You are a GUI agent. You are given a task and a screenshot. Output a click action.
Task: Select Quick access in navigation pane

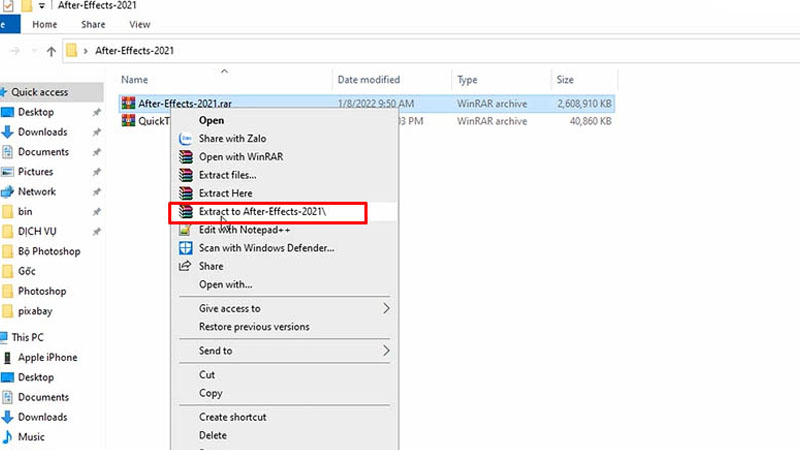[x=40, y=92]
